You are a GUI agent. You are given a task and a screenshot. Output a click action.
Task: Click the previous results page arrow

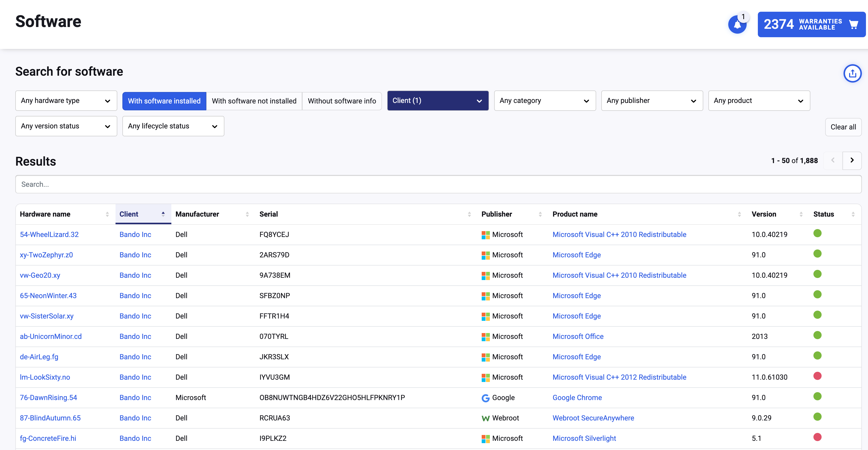click(833, 160)
